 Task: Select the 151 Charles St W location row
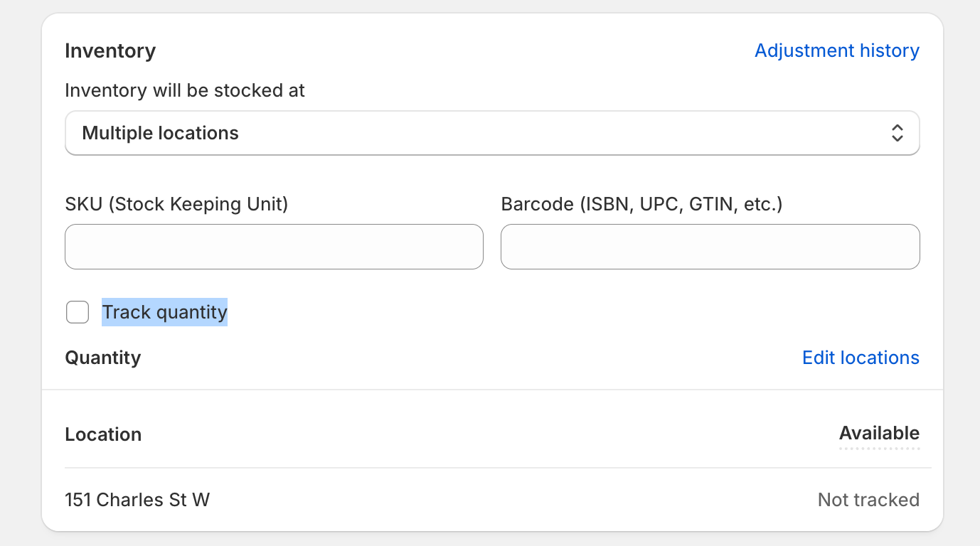pyautogui.click(x=137, y=500)
